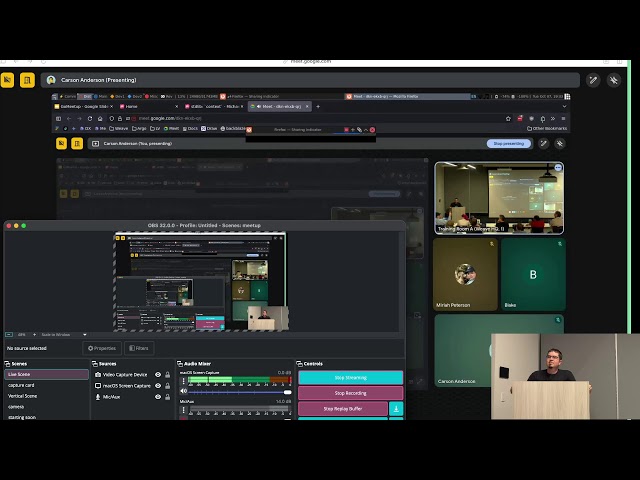Bookmark the page with the star icon

pyautogui.click(x=508, y=118)
